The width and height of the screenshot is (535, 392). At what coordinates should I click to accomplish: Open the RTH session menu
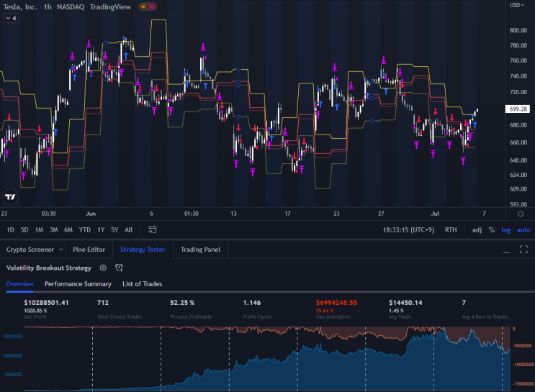click(451, 229)
